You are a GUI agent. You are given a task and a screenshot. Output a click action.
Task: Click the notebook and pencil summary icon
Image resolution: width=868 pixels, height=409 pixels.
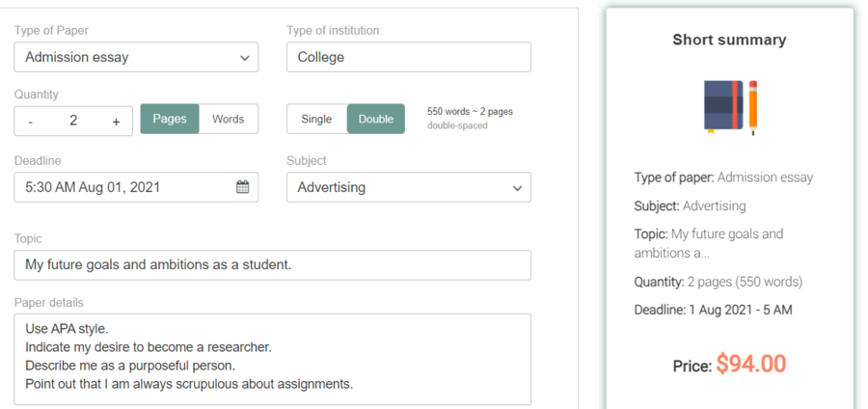click(730, 107)
